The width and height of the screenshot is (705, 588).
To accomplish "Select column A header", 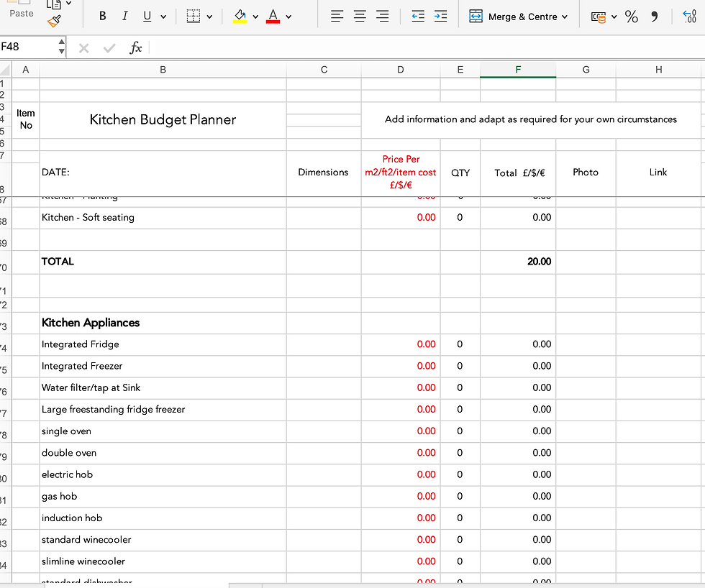I will click(x=26, y=70).
